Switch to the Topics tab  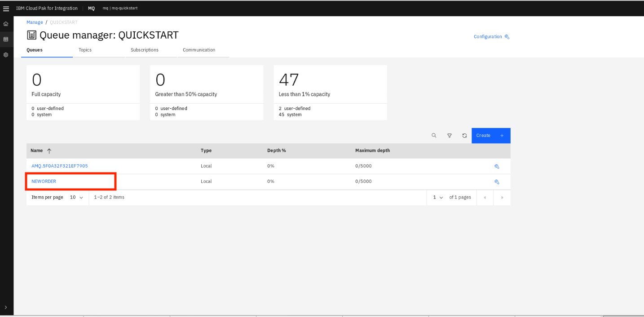pyautogui.click(x=85, y=50)
